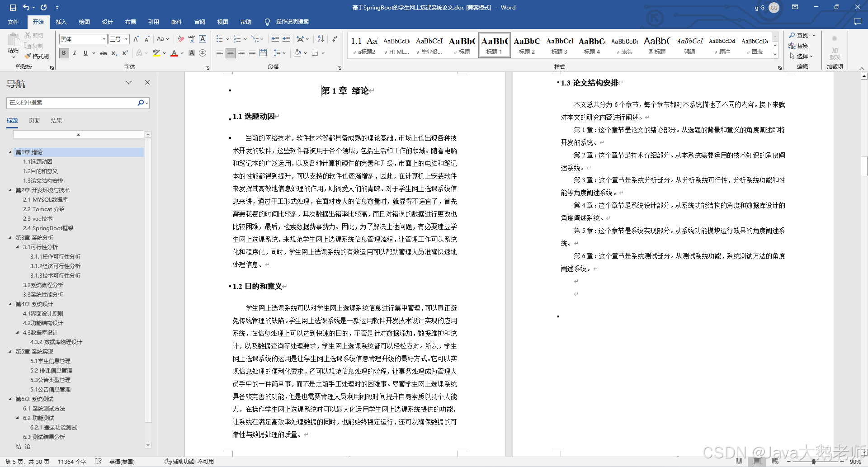Toggle Underline formatting
The width and height of the screenshot is (868, 467).
click(85, 53)
